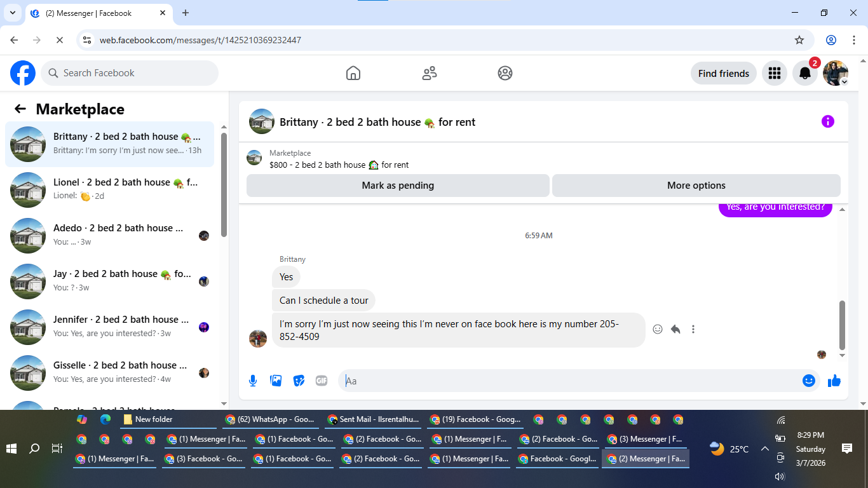Open the volume control in system tray
Viewport: 868px width, 488px height.
pyautogui.click(x=780, y=476)
